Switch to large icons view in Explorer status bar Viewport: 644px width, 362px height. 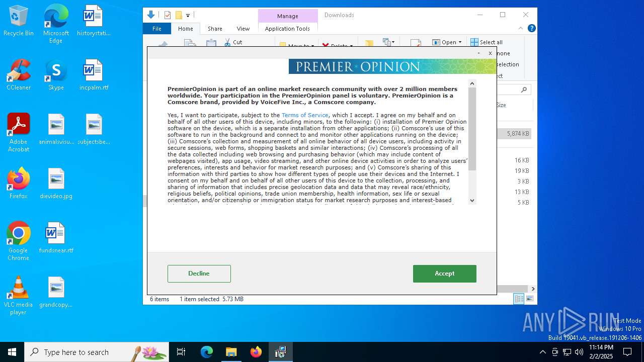click(529, 299)
